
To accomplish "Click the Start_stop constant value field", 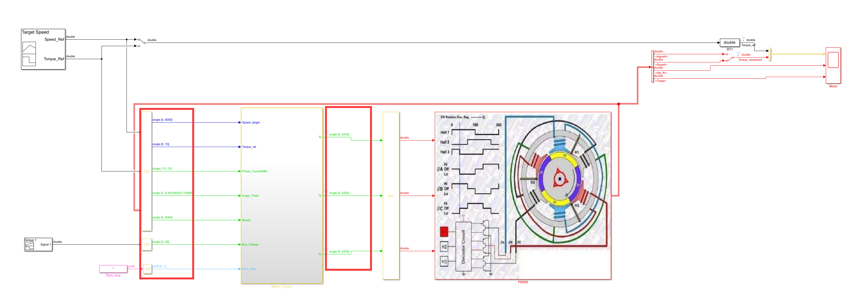I will [113, 269].
